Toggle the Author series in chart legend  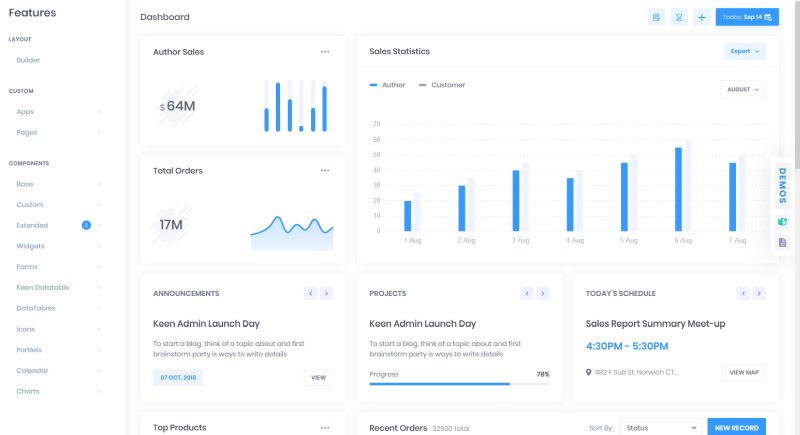click(x=388, y=85)
